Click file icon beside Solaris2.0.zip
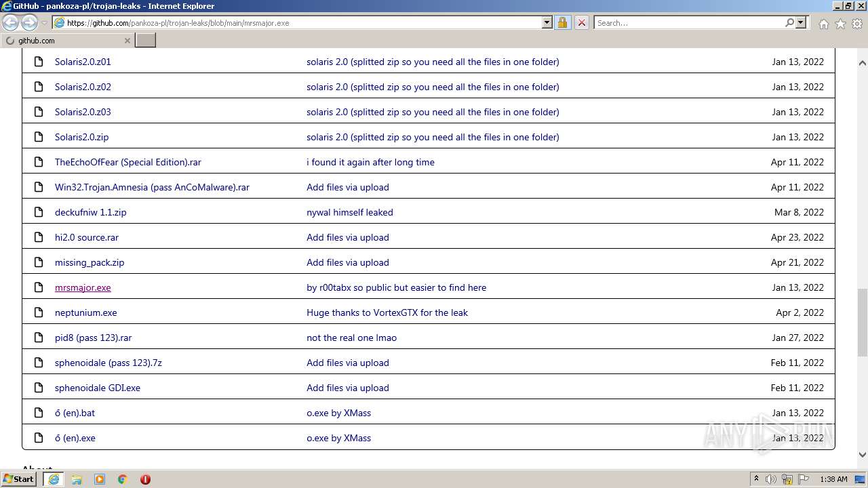Image resolution: width=868 pixels, height=488 pixels. 39,137
